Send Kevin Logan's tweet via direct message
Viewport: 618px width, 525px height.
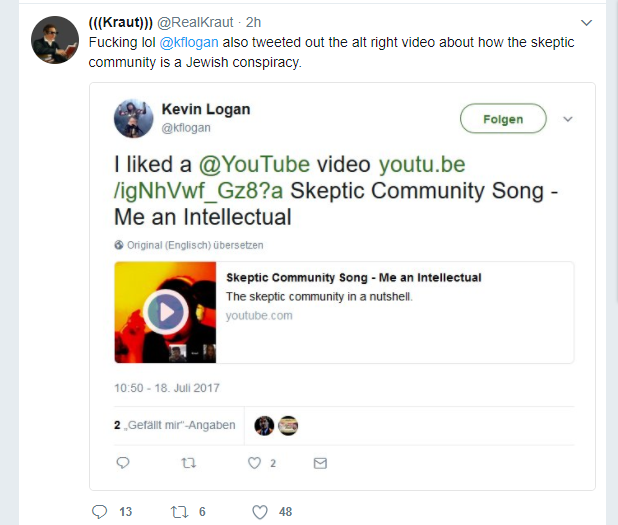pyautogui.click(x=320, y=463)
